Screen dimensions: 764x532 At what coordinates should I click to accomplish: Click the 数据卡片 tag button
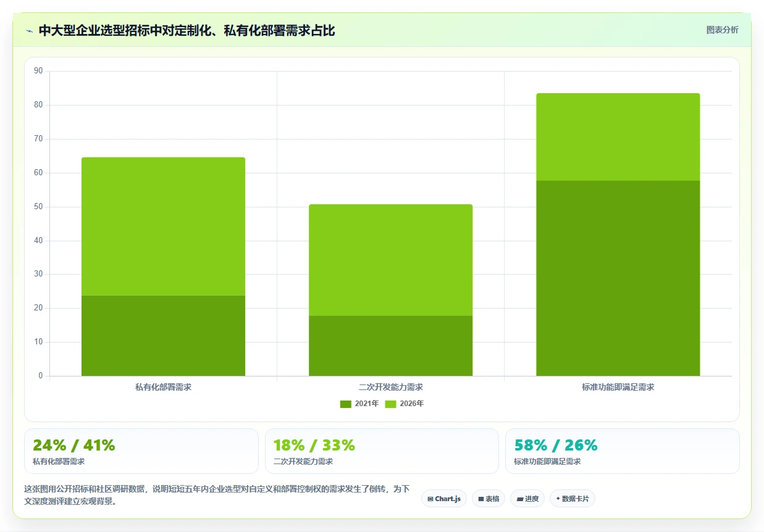pos(573,499)
